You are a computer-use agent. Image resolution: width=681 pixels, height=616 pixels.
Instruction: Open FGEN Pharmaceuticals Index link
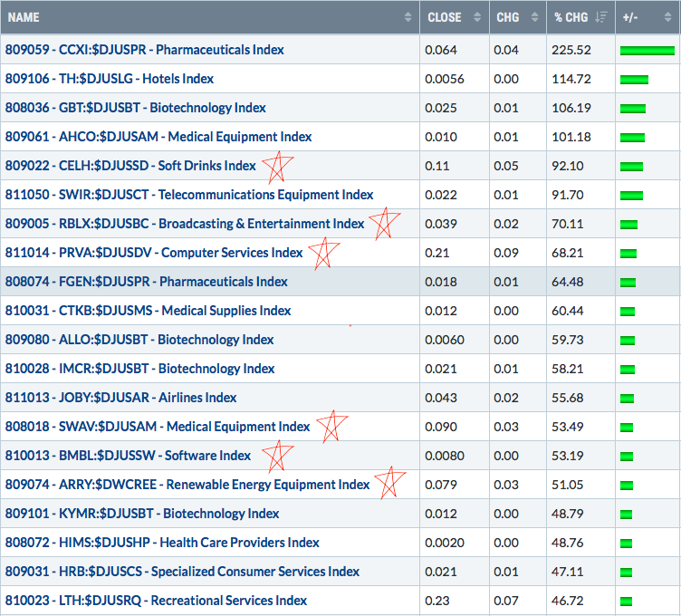point(147,282)
